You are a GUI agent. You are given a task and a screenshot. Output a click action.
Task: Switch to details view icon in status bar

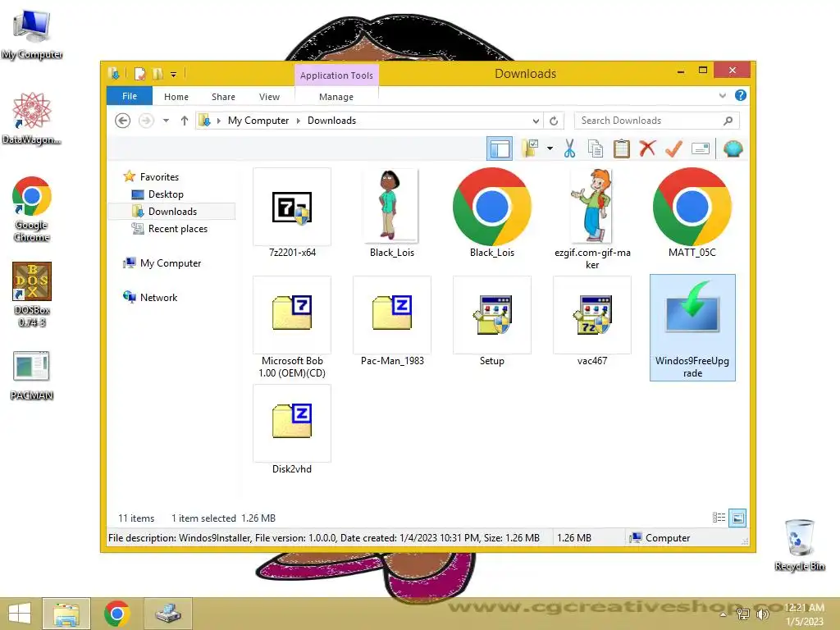pyautogui.click(x=719, y=518)
